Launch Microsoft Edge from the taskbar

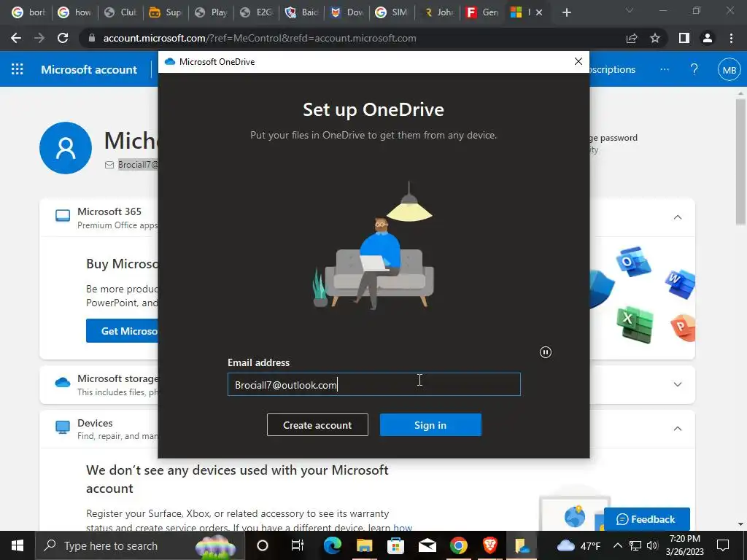pos(333,545)
